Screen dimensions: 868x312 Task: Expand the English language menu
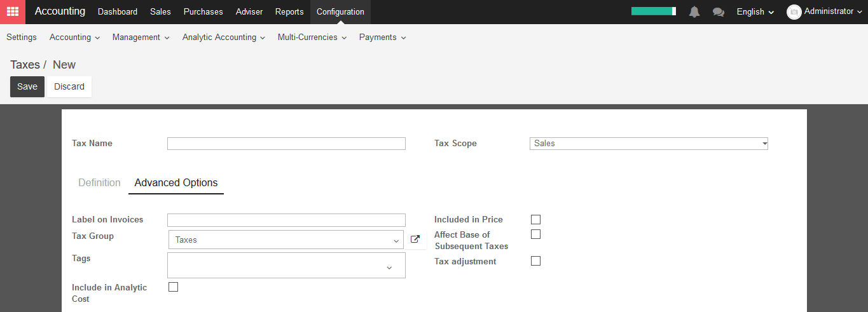click(755, 12)
